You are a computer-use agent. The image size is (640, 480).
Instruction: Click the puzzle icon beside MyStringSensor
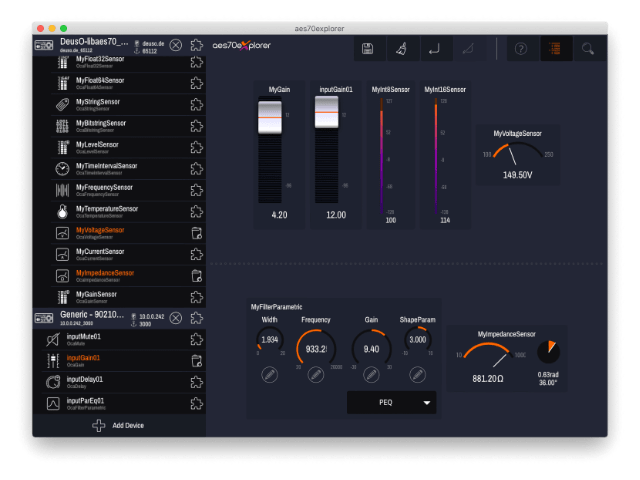coord(196,105)
